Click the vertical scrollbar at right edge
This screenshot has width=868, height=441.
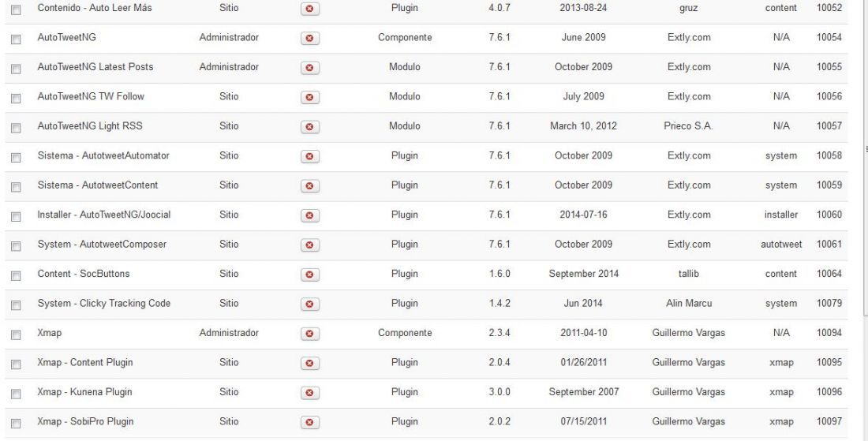coord(865,158)
